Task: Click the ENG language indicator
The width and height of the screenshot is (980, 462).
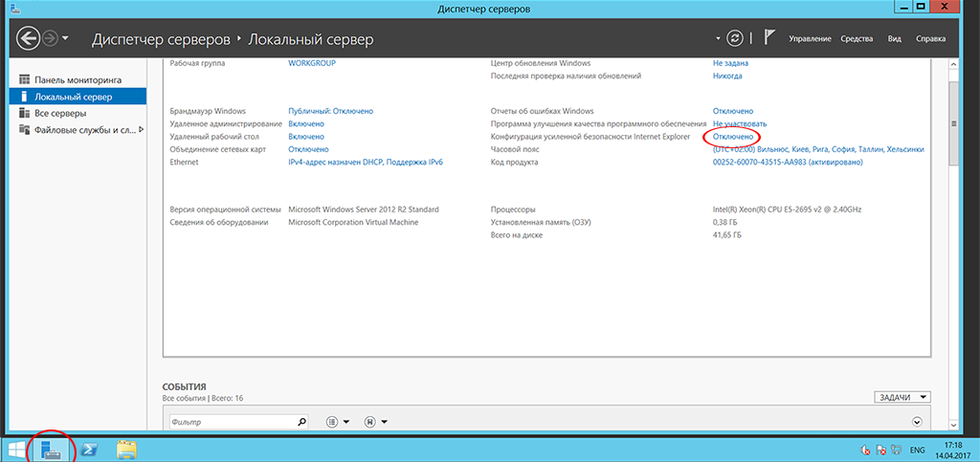Action: [x=918, y=450]
